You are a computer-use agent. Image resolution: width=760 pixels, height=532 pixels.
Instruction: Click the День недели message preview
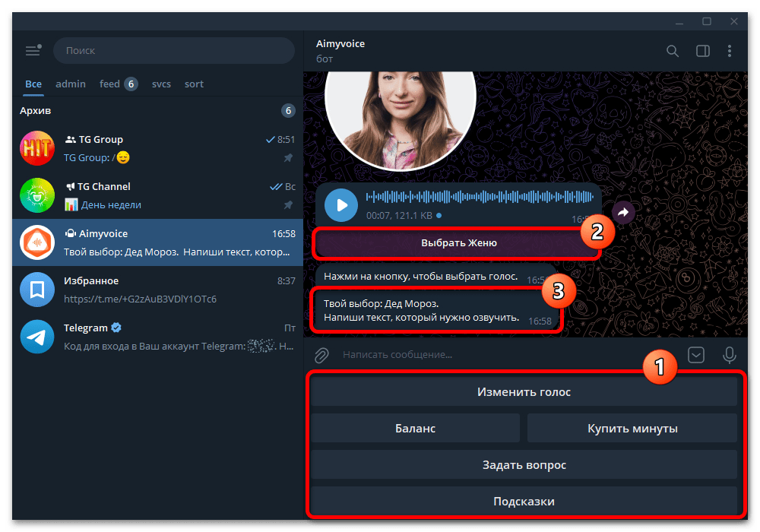click(111, 205)
